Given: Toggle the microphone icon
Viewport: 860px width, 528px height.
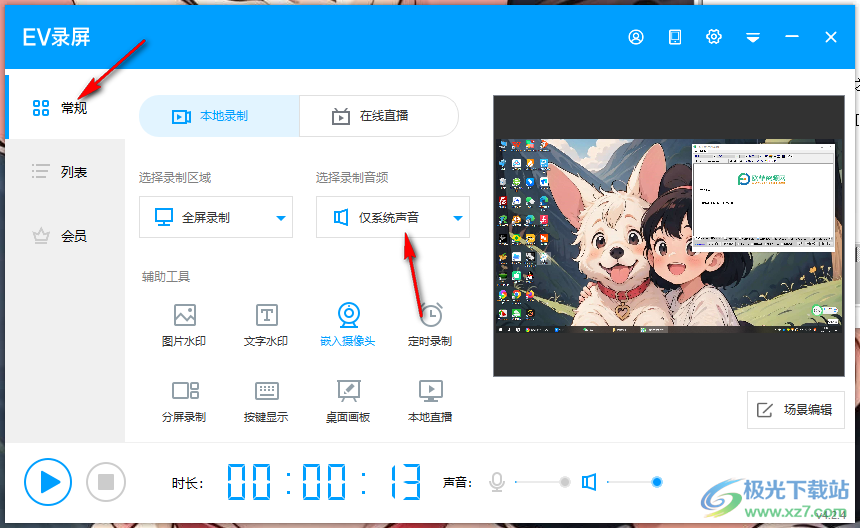Looking at the screenshot, I should pos(497,482).
